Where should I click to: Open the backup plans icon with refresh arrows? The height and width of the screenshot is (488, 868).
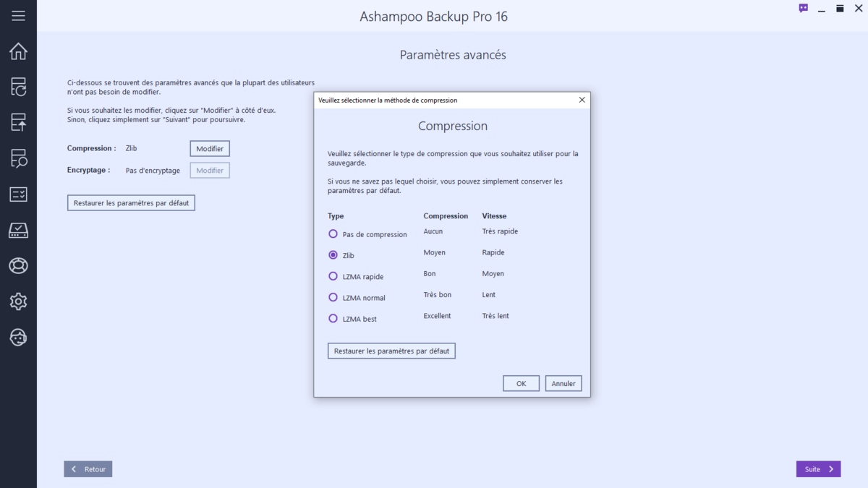(18, 87)
